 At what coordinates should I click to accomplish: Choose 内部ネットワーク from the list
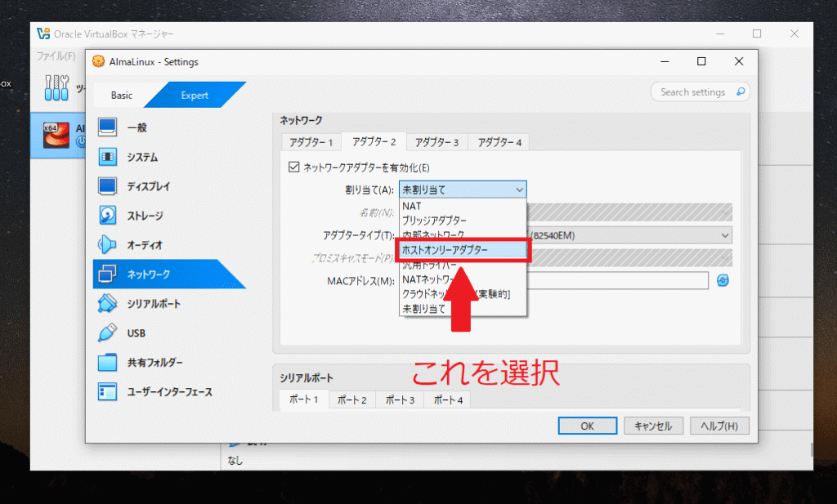pyautogui.click(x=463, y=234)
